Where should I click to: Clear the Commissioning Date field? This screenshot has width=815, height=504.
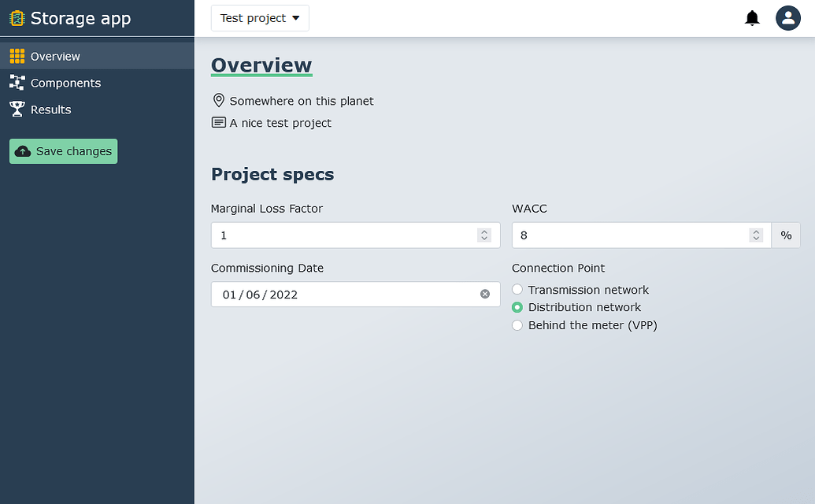485,294
